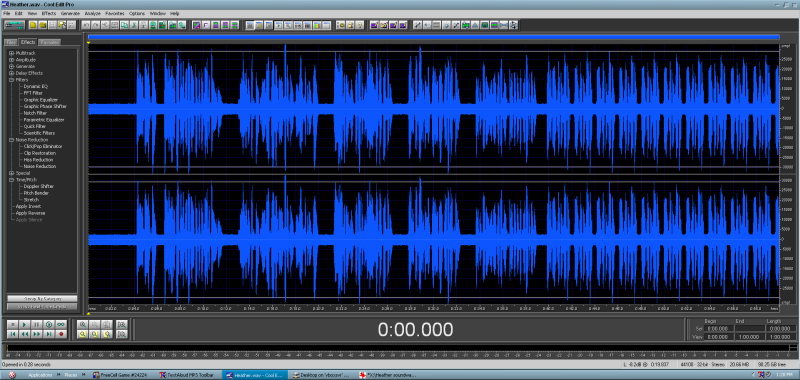Click the Zoom In Horizontally magnifier icon
The height and width of the screenshot is (380, 800).
[83, 324]
